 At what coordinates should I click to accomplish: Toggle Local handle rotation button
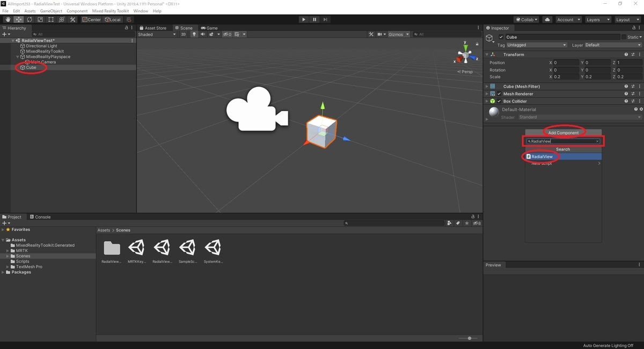coord(113,19)
